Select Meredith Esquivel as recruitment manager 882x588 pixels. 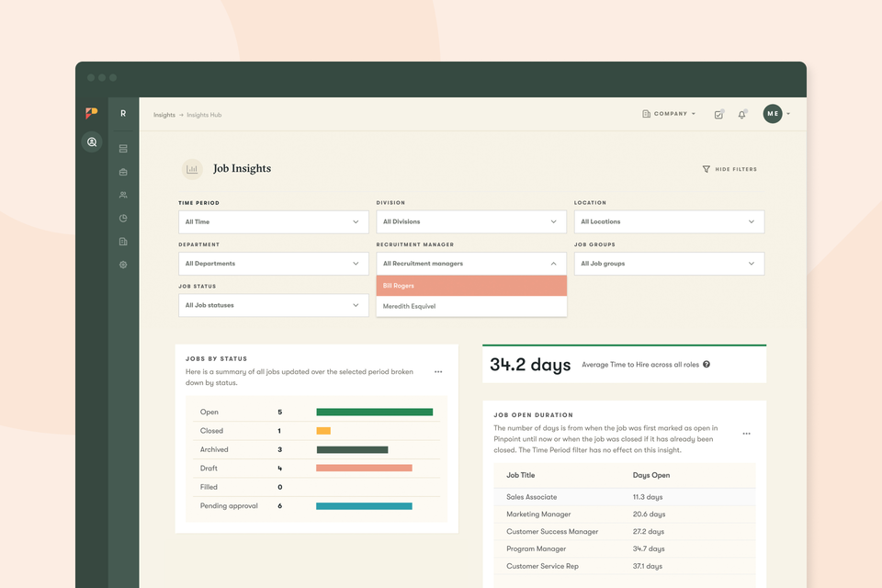[471, 305]
